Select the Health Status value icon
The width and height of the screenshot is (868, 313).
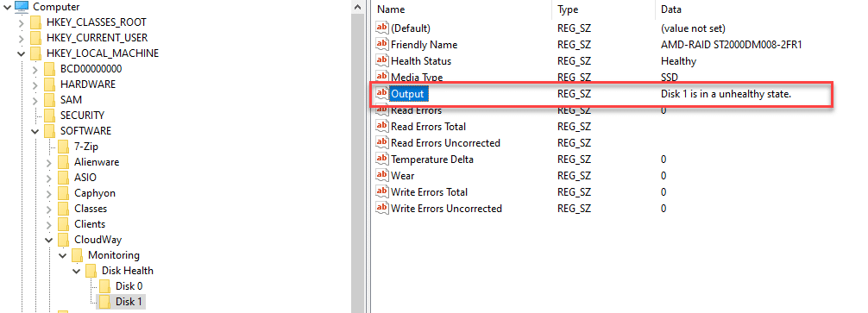pyautogui.click(x=382, y=61)
